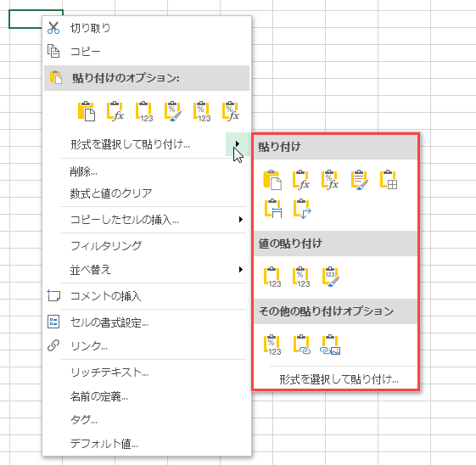Choose コメントの挿入 entry
Screen dimensions: 476x465
(x=106, y=296)
